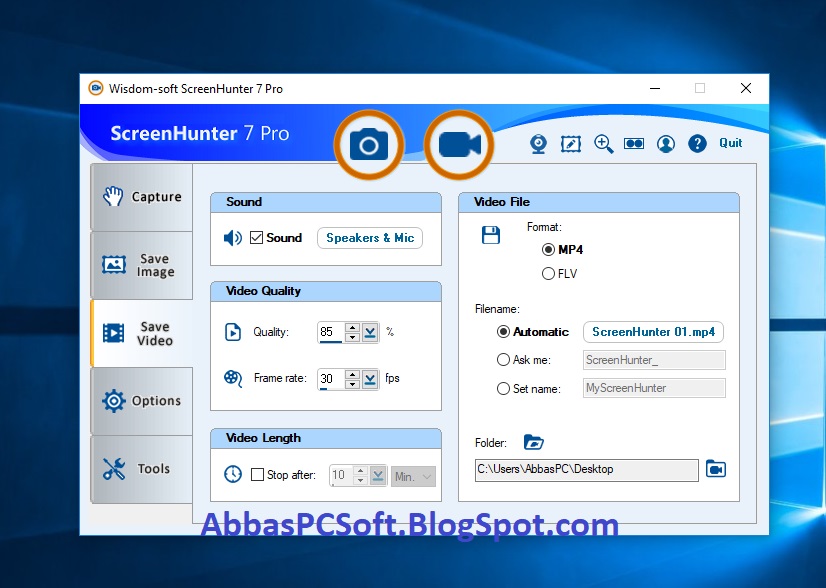Screen dimensions: 826x588
Task: Click the Frame rate value field 30
Action: coord(331,379)
